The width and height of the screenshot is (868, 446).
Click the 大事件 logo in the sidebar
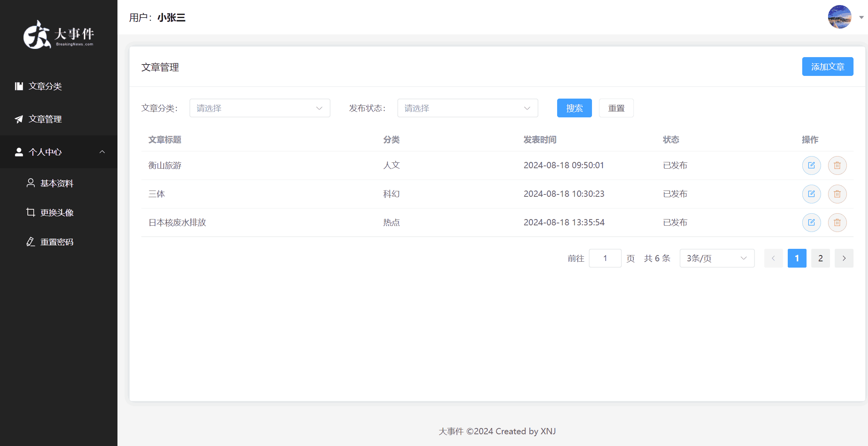coord(59,35)
